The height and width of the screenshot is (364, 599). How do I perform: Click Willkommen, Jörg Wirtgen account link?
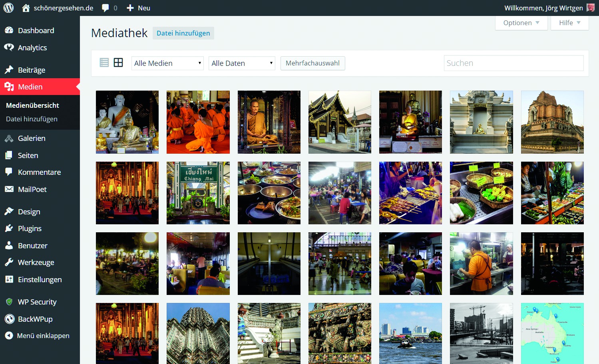point(543,8)
